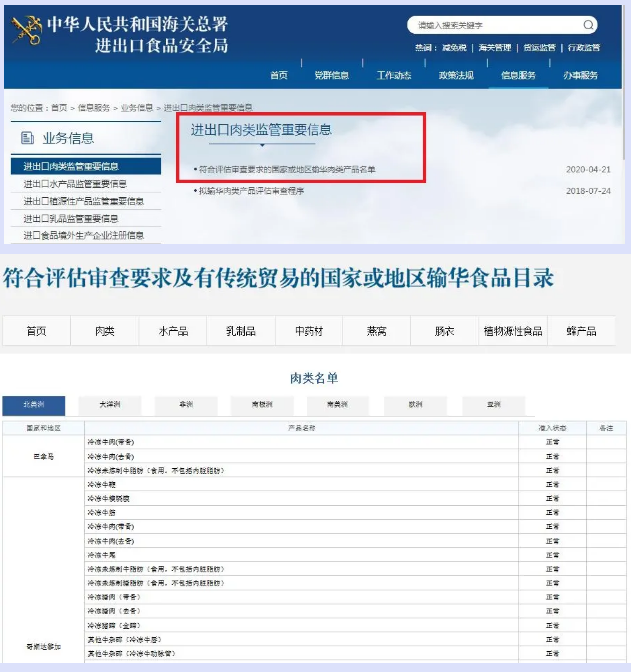Screen dimensions: 631x672
Task: Click 信息服务 in the breadcrumb trail
Action: coord(94,107)
